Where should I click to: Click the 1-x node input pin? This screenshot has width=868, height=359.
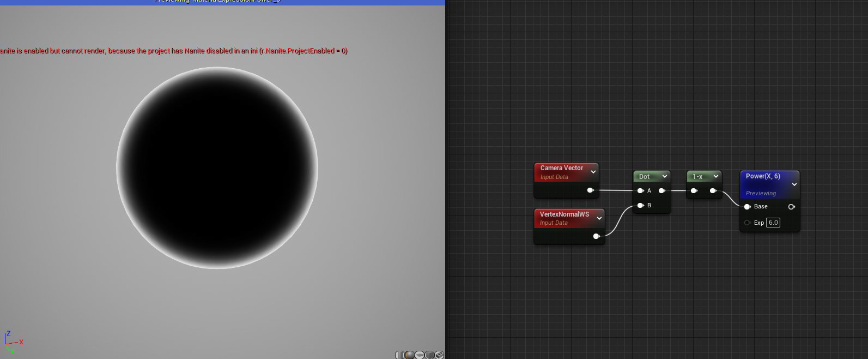pyautogui.click(x=694, y=191)
